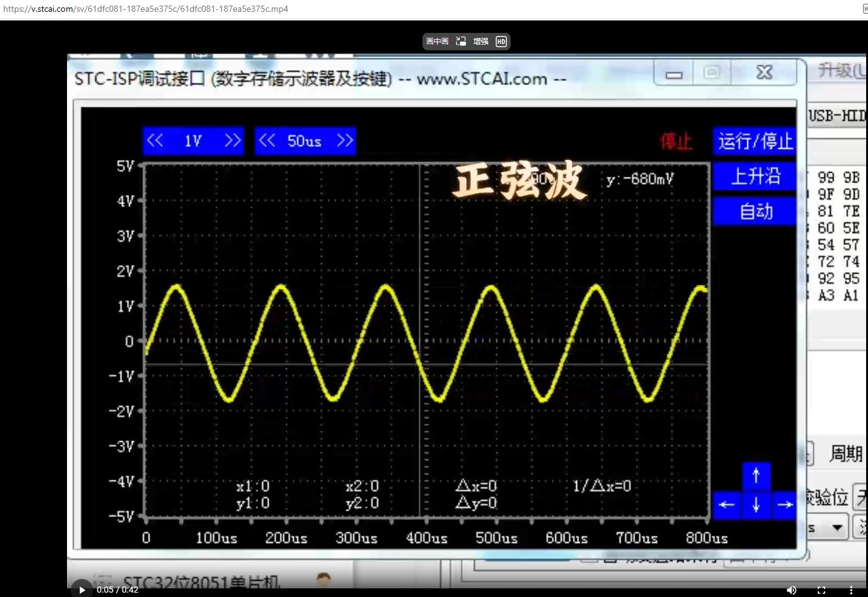Click the 1V voltage scale label
Image resolution: width=868 pixels, height=597 pixels.
(x=193, y=141)
